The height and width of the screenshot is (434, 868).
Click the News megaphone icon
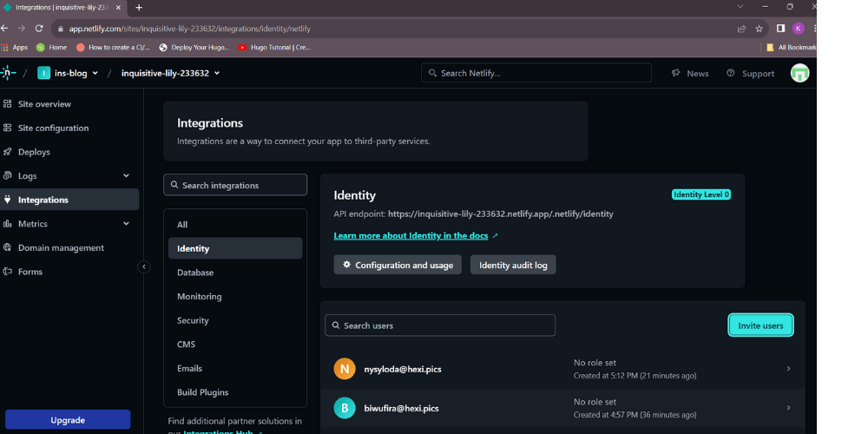click(675, 73)
